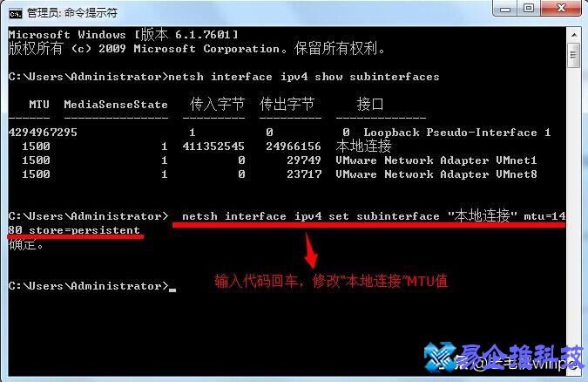Viewport: 588px width, 382px height.
Task: Click the 易企推科技 watermark logo icon
Action: click(x=439, y=357)
